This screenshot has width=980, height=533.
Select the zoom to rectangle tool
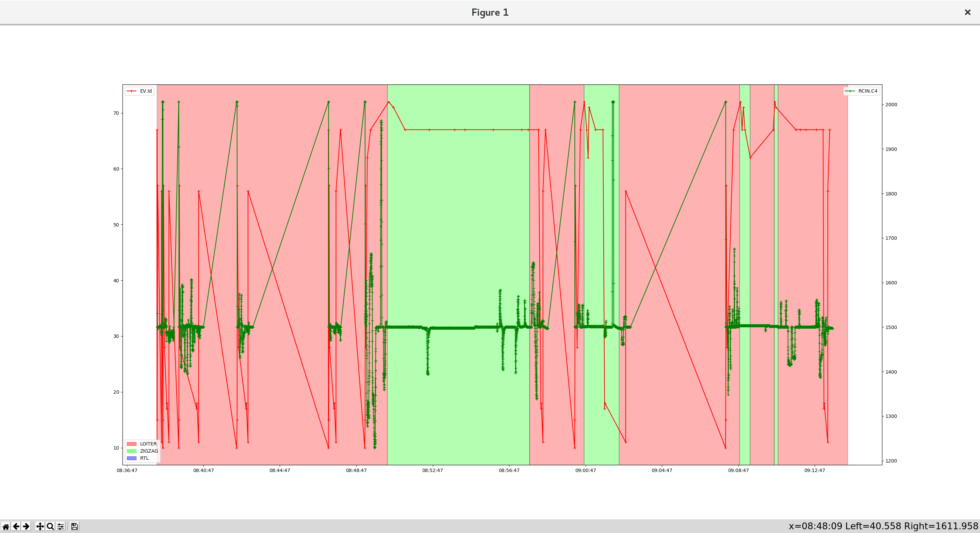pyautogui.click(x=50, y=527)
